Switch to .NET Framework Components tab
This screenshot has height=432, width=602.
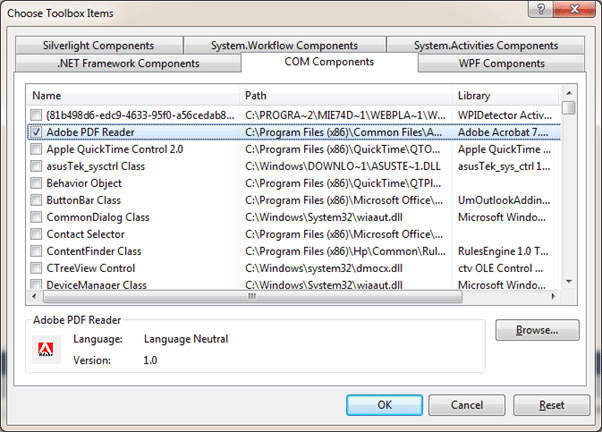click(x=128, y=63)
